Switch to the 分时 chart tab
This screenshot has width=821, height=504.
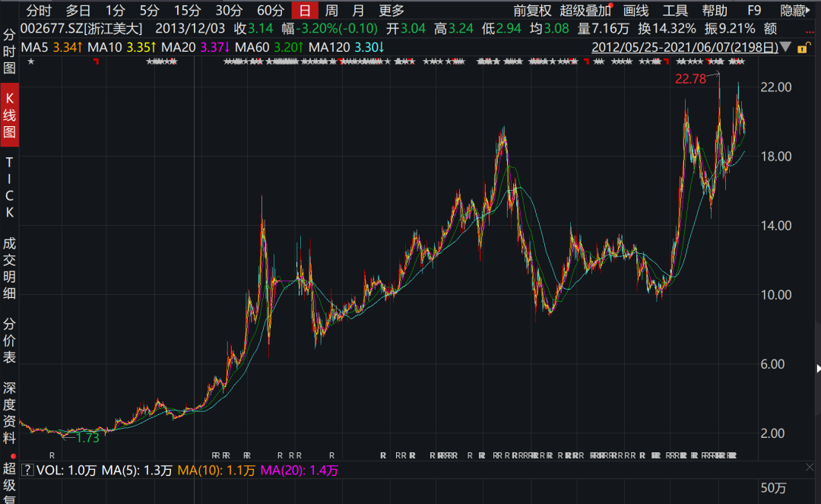click(x=39, y=11)
